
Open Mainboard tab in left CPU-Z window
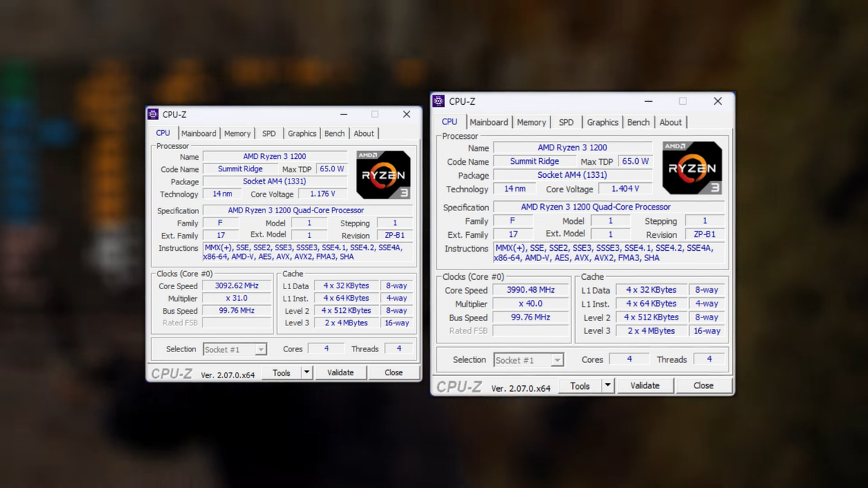198,134
